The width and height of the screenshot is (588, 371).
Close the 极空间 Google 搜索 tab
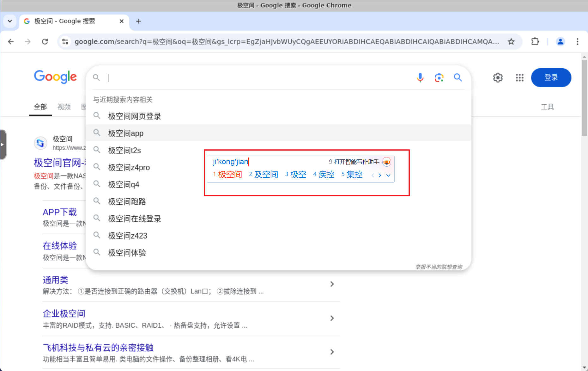tap(121, 21)
